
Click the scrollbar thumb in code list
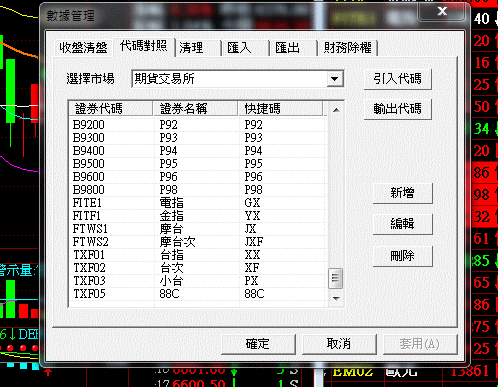[336, 278]
